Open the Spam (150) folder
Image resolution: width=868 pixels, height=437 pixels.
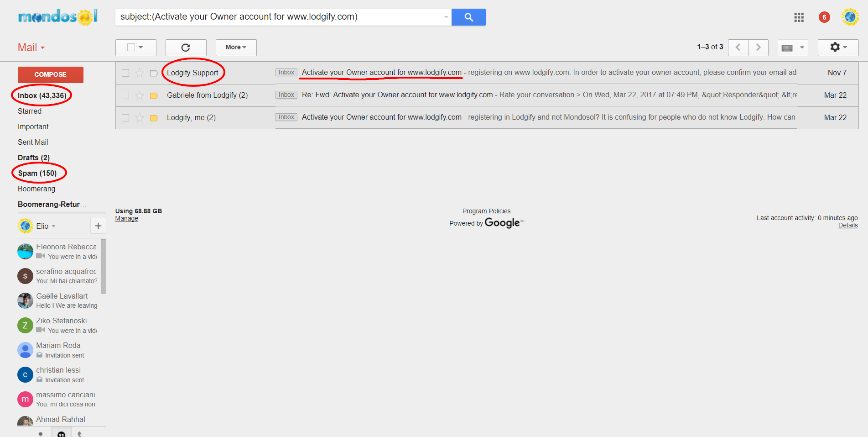37,174
